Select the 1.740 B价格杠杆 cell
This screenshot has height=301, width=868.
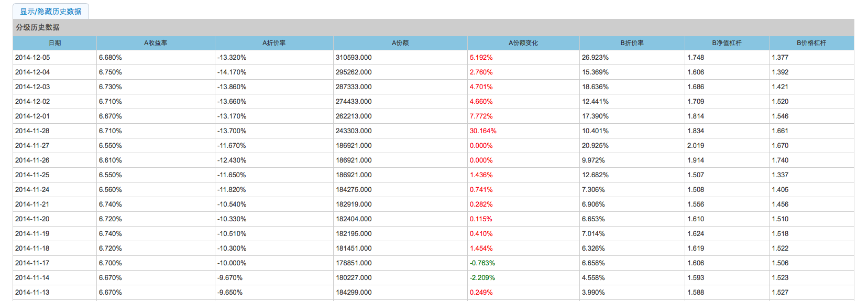point(780,160)
